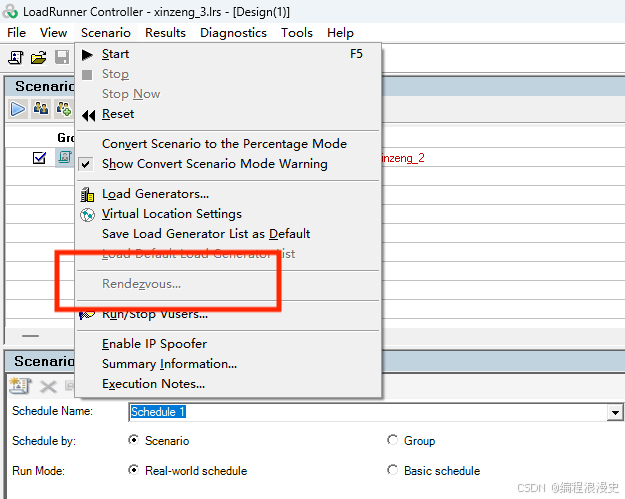The image size is (625, 499).
Task: Click the New Schedule icon in Scenario Schedule
Action: point(20,386)
